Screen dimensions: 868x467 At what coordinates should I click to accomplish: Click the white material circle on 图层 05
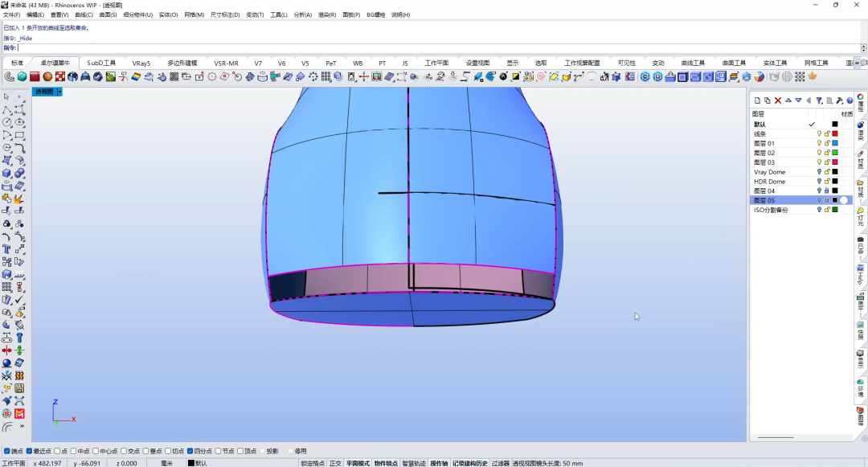coord(844,200)
